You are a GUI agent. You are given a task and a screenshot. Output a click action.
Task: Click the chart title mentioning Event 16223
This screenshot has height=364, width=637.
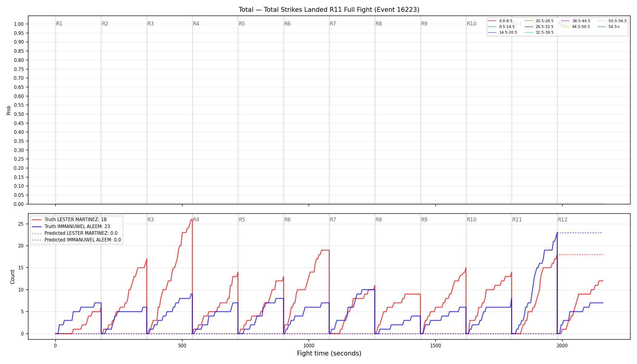pyautogui.click(x=329, y=10)
